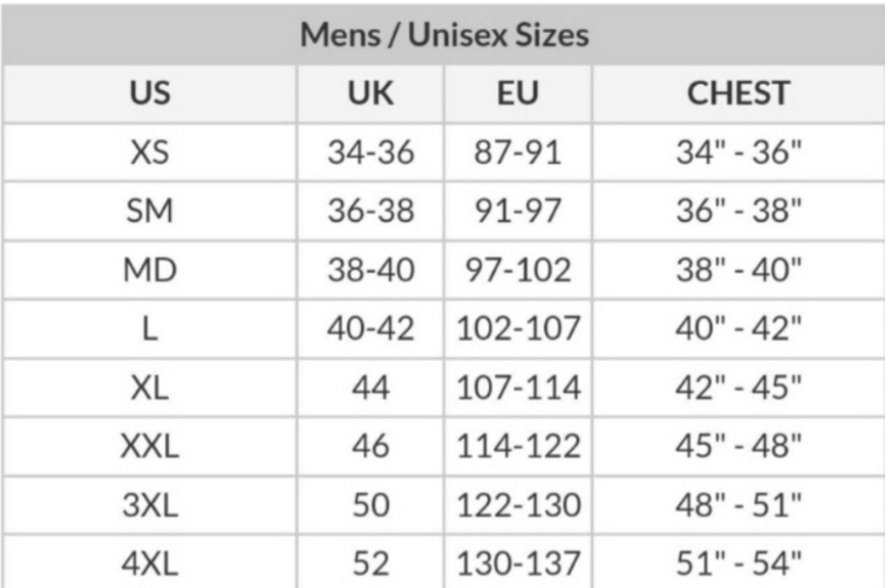
Task: Select the CHEST column header
Action: click(738, 92)
